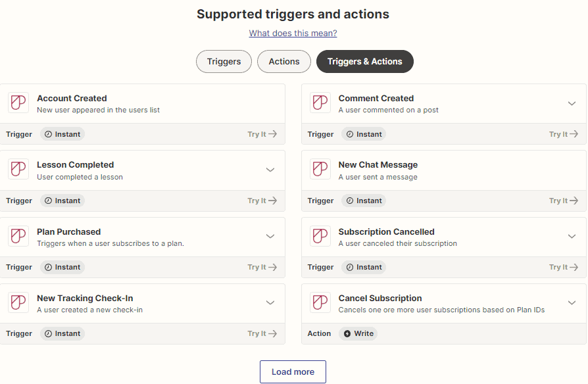Switch to the Actions filter tab

point(283,61)
